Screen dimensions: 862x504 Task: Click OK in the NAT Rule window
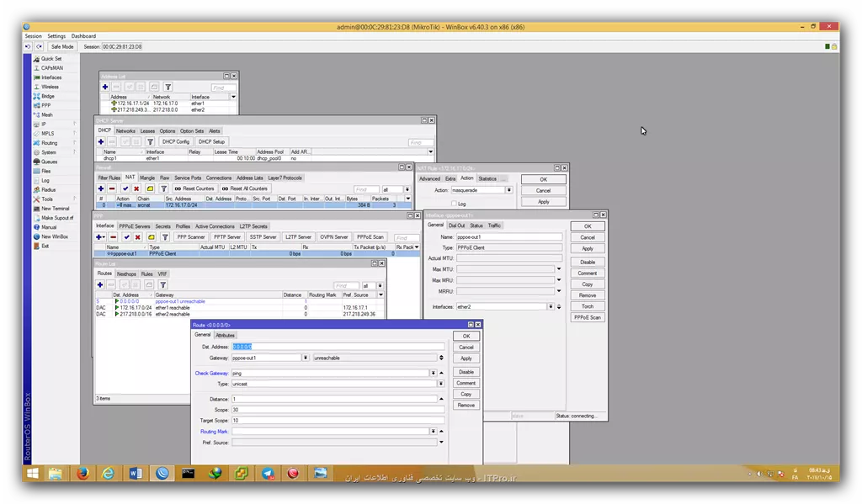click(x=543, y=180)
